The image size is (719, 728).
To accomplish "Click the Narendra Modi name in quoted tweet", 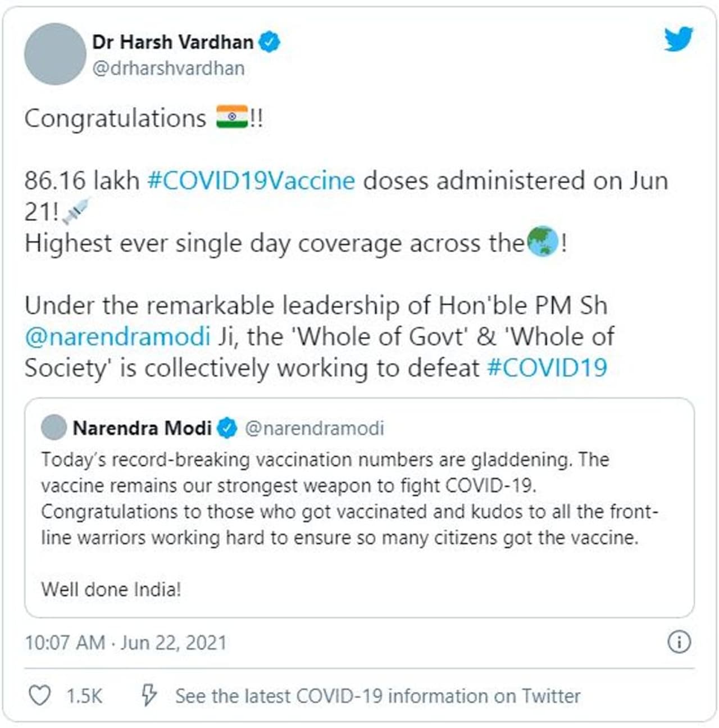I will (142, 428).
